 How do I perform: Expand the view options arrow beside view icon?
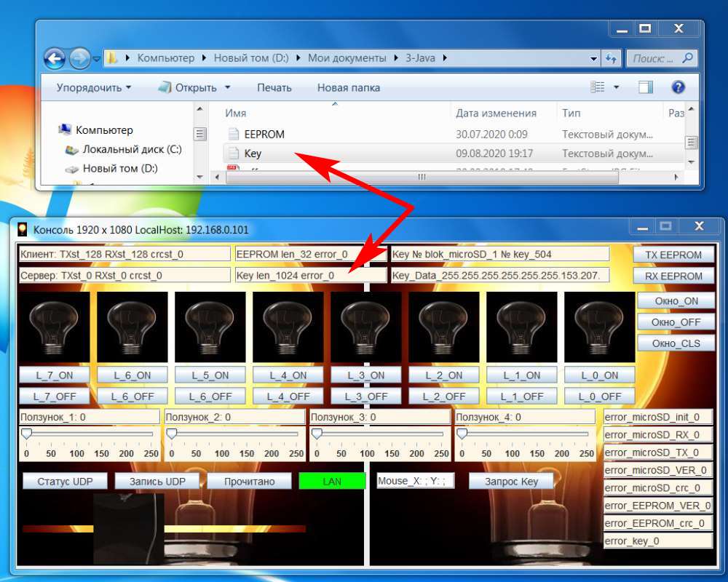(x=617, y=87)
